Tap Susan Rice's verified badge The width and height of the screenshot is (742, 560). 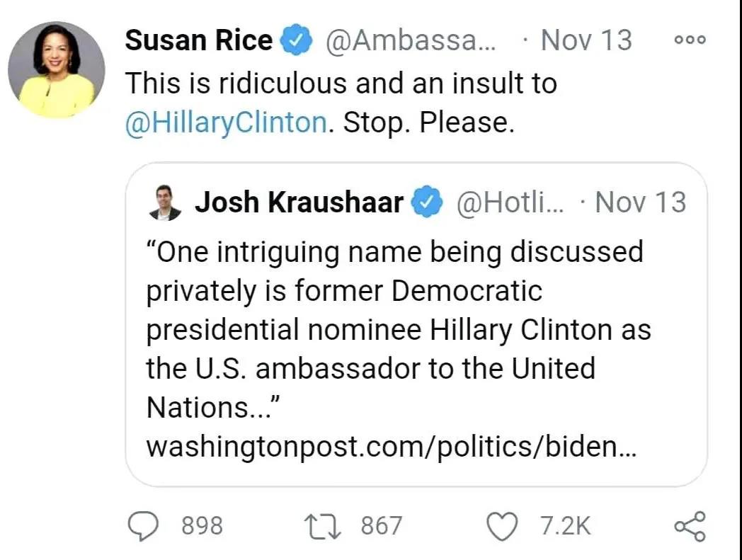(297, 40)
